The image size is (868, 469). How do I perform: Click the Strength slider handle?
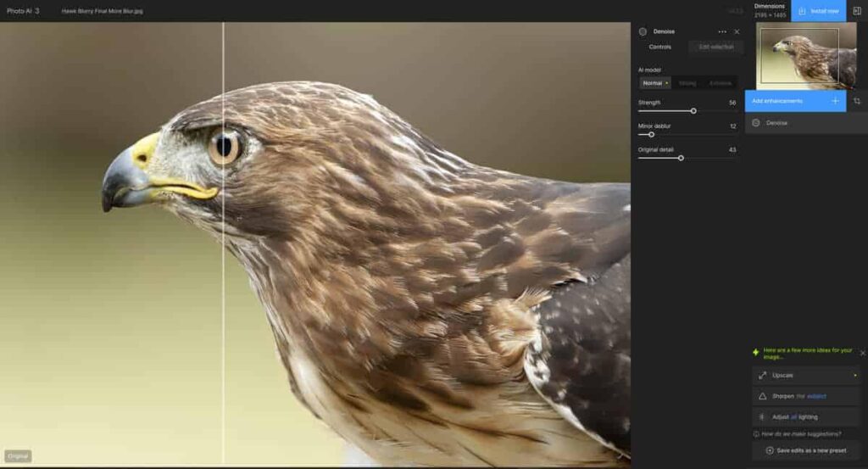693,111
